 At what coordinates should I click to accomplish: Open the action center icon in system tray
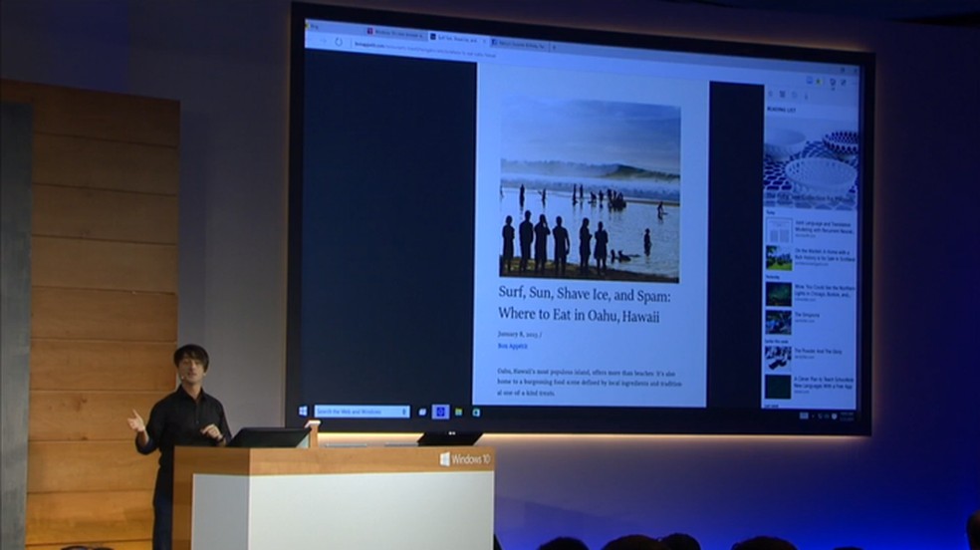click(x=834, y=416)
